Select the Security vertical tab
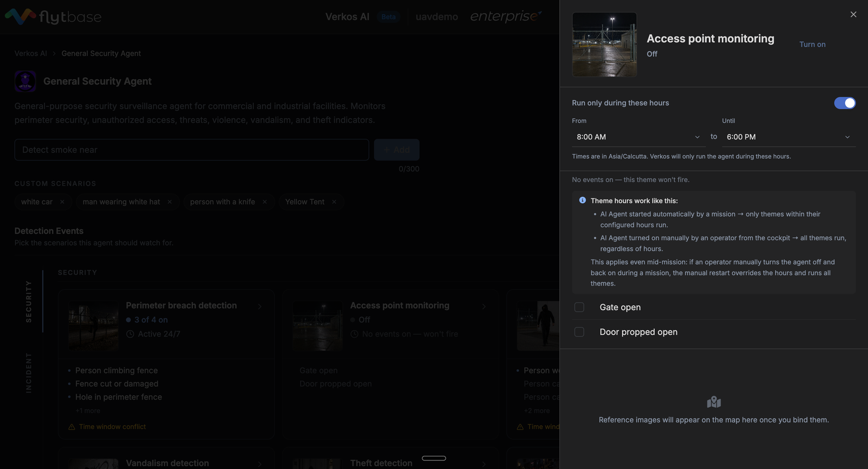 (29, 301)
